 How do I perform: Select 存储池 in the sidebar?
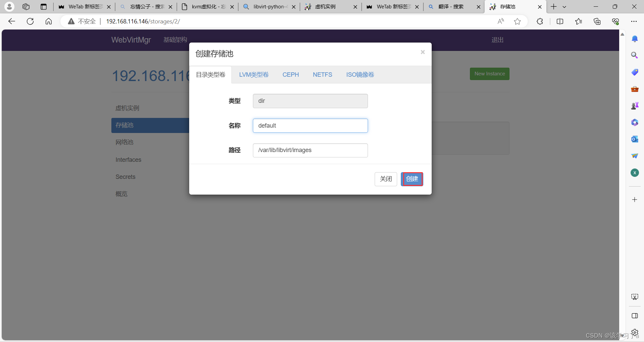click(x=150, y=125)
